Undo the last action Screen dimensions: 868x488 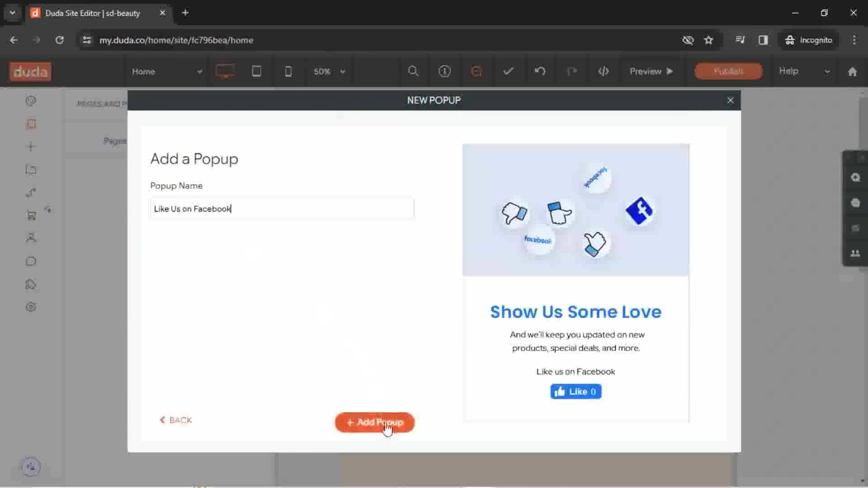540,71
